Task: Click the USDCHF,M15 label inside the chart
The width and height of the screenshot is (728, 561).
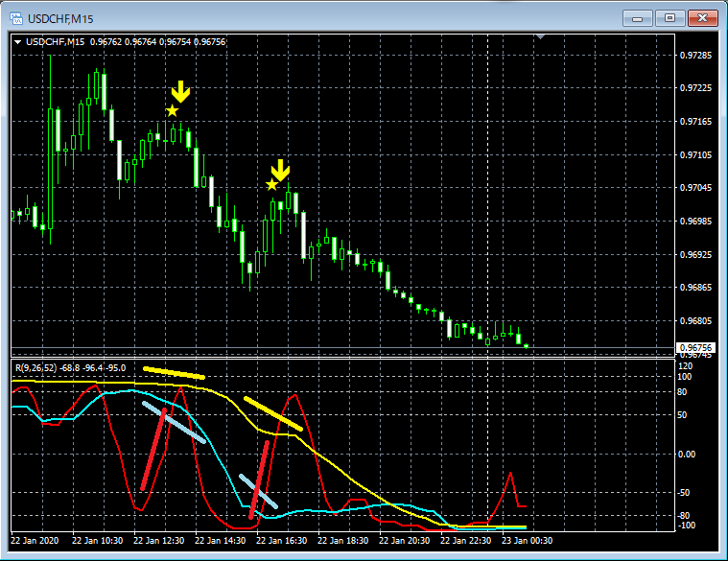Action: point(55,42)
